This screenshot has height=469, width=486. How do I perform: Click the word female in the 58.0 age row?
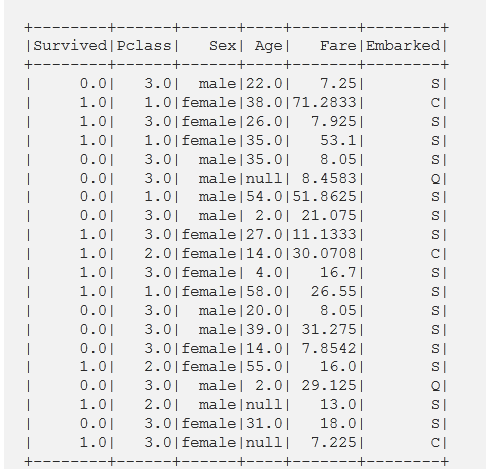(x=209, y=291)
